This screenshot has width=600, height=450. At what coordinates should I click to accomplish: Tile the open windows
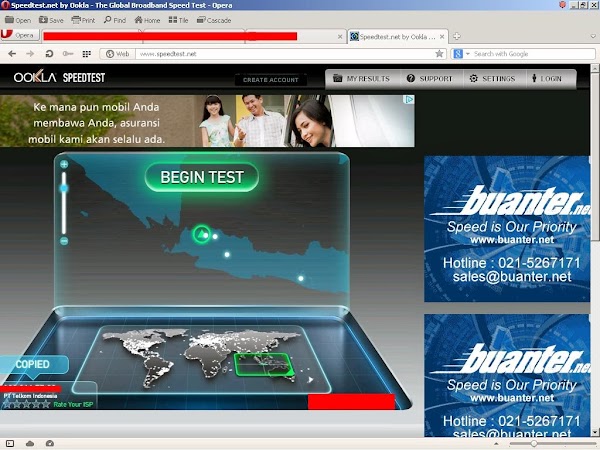tap(178, 20)
